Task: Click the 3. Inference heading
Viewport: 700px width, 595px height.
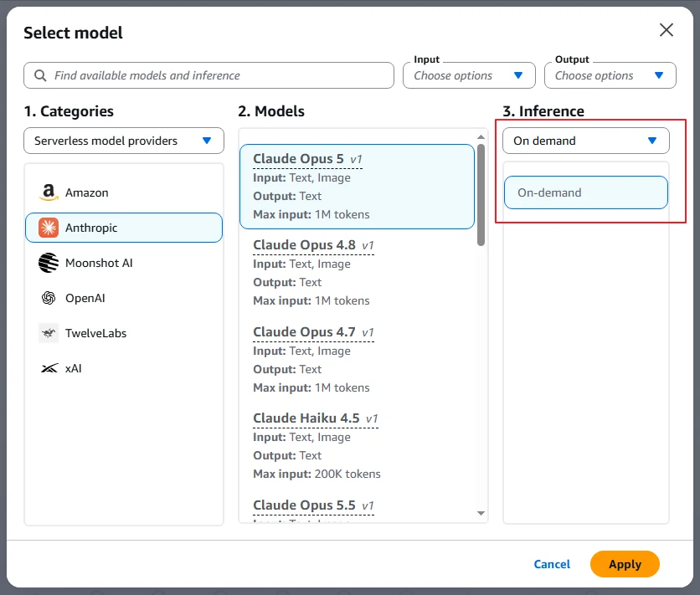Action: click(543, 111)
